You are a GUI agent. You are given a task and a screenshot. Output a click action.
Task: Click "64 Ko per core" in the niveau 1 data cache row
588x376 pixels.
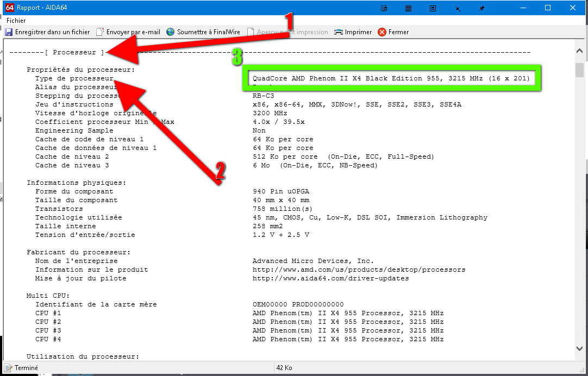point(283,148)
